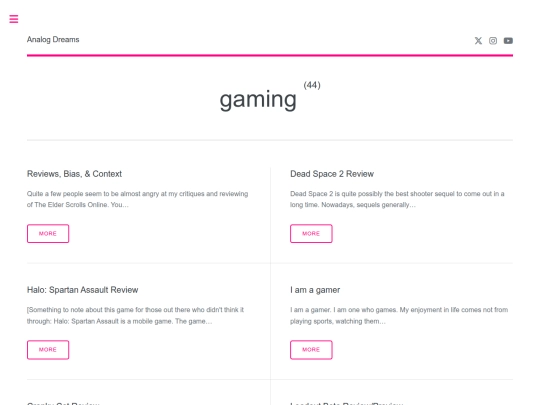
Task: Click excerpt starting 'Dead Space 2 is quite'
Action: tap(397, 199)
